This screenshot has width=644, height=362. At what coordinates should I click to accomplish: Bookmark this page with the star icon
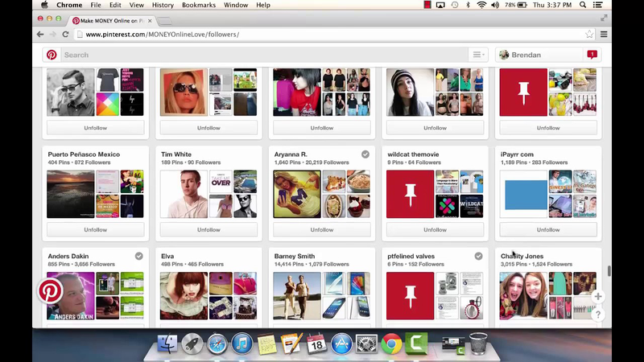point(589,35)
